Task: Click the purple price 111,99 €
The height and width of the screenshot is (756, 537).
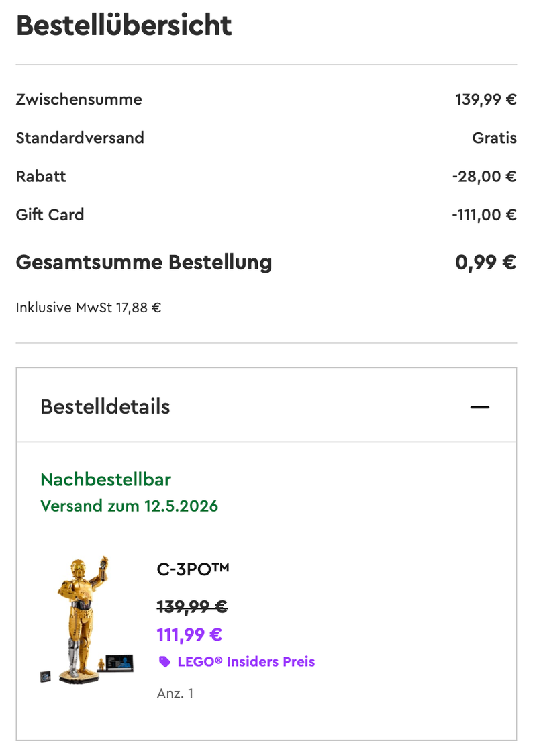Action: (x=189, y=635)
